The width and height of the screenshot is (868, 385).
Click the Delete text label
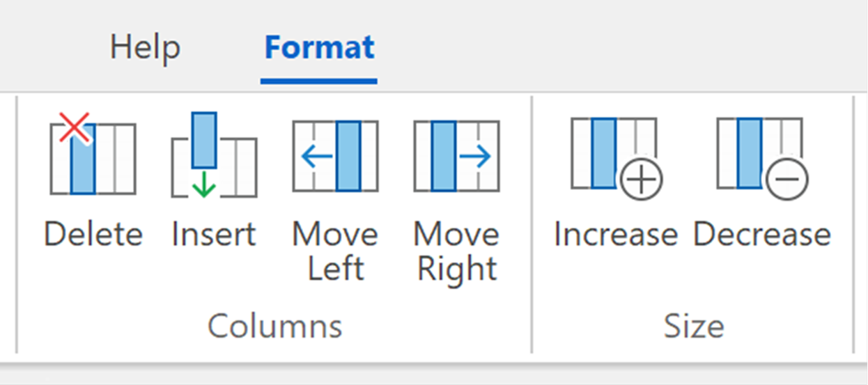pyautogui.click(x=93, y=235)
